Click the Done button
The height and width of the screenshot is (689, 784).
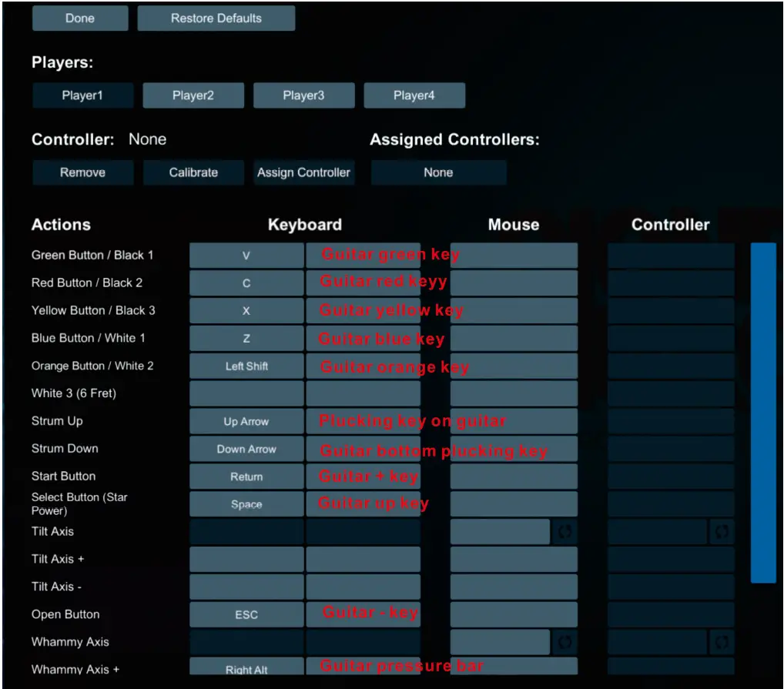80,18
